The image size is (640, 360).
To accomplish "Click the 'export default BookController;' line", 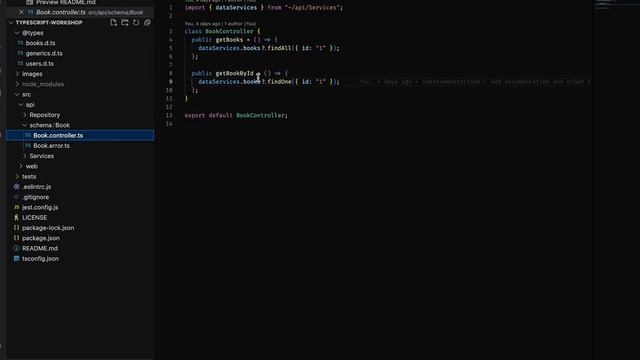I will pos(236,115).
